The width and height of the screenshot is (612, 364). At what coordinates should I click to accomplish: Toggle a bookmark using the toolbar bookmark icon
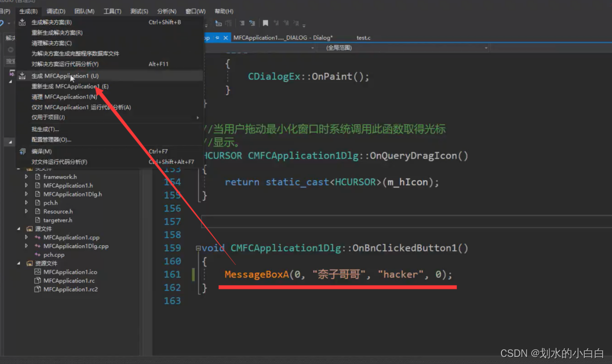(x=265, y=23)
